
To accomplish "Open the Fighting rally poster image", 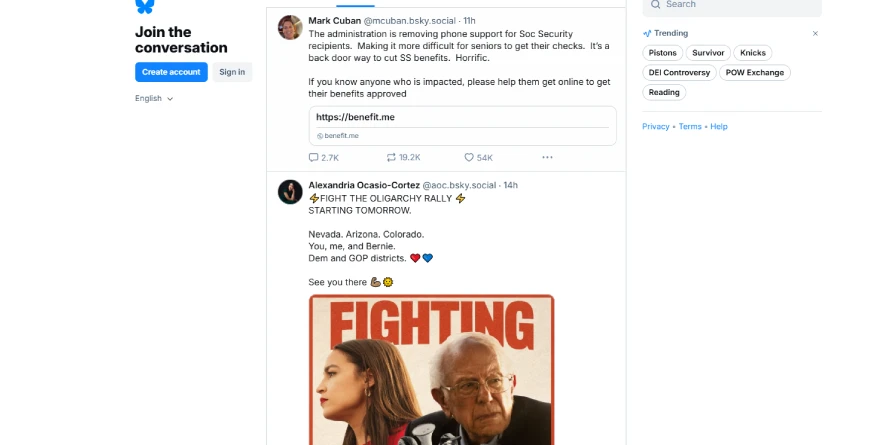I will (x=432, y=370).
